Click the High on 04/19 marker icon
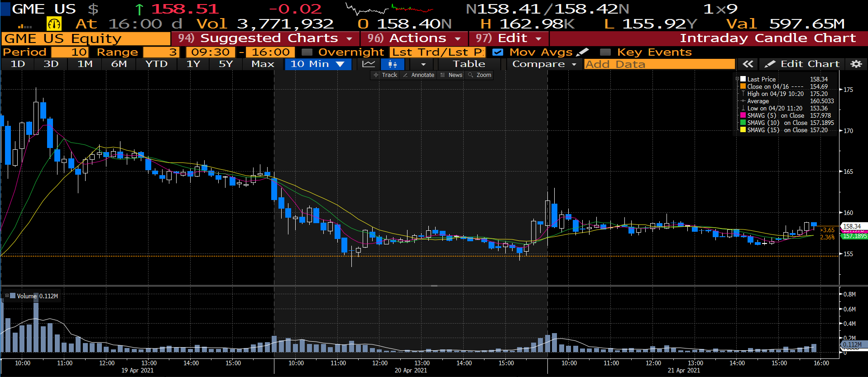The image size is (868, 377). click(x=743, y=94)
